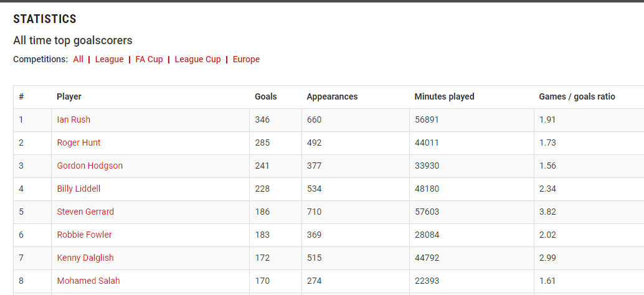Click the Appearances column header
The width and height of the screenshot is (644, 295).
point(332,97)
